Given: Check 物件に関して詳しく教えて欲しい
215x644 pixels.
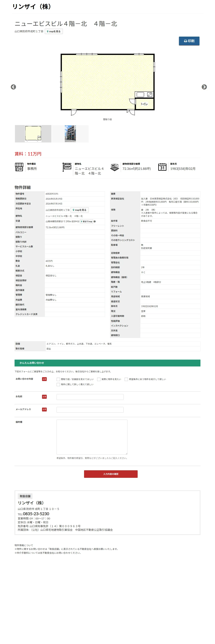Looking at the screenshot, I should tap(58, 385).
